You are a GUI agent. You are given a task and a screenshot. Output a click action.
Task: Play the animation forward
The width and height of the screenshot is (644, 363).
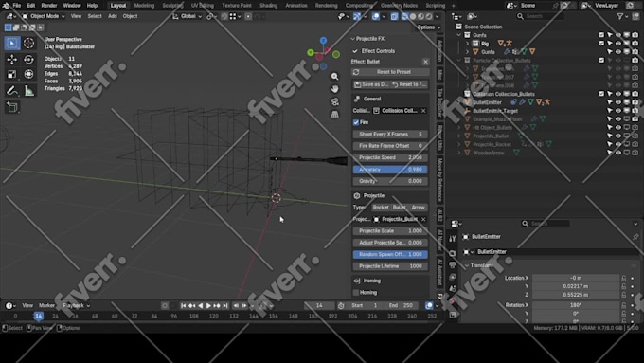coord(208,305)
